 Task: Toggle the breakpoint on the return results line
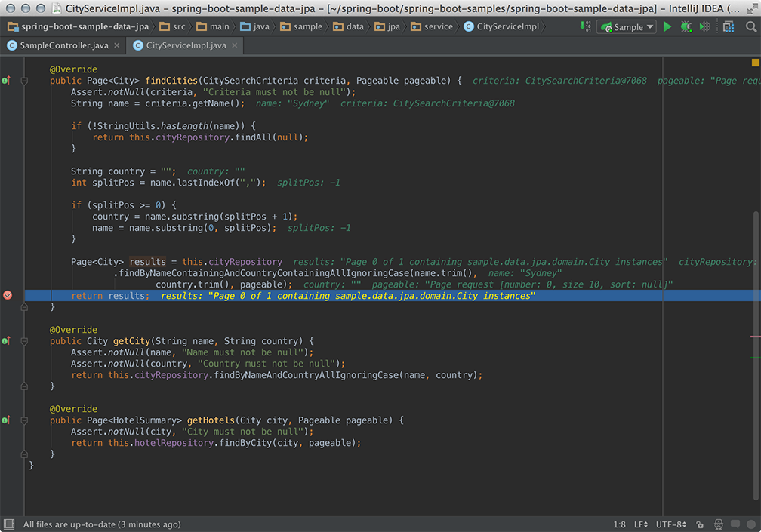8,296
